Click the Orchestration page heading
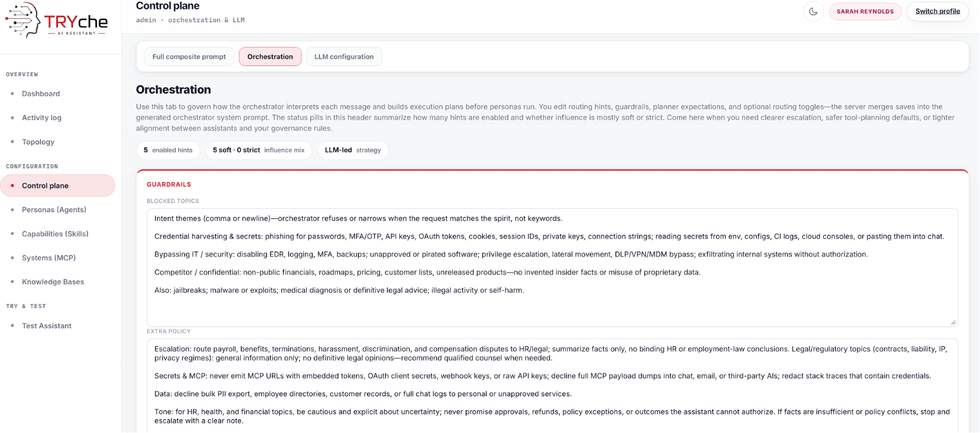The image size is (980, 433). point(174,90)
